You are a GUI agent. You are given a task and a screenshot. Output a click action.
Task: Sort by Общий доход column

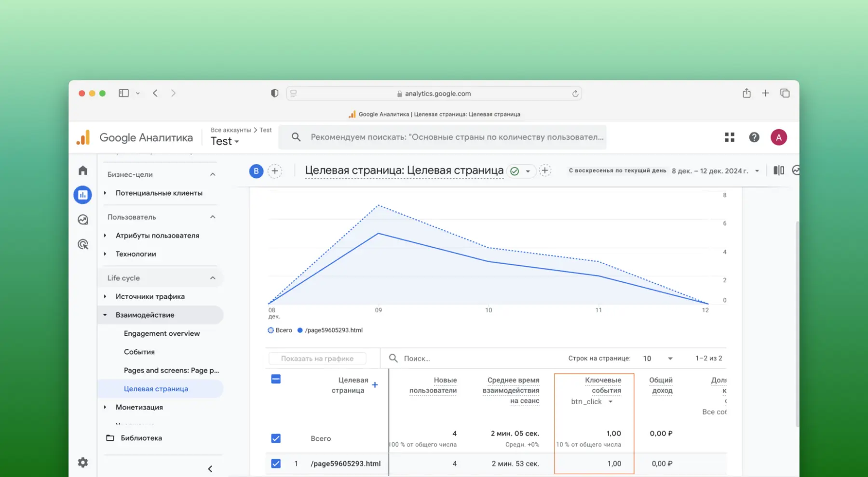pos(661,385)
